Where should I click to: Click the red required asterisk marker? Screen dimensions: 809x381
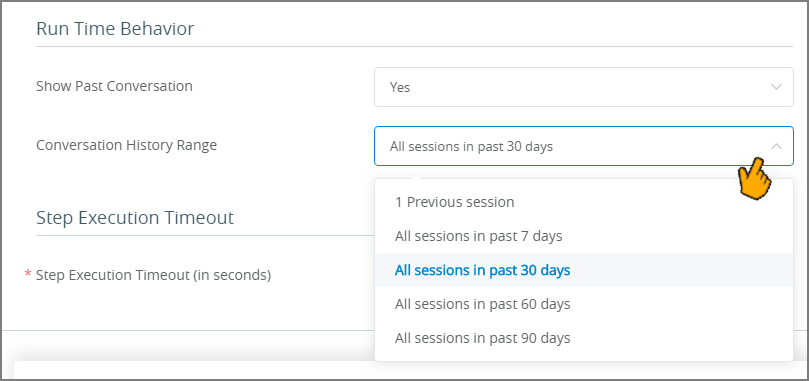28,273
